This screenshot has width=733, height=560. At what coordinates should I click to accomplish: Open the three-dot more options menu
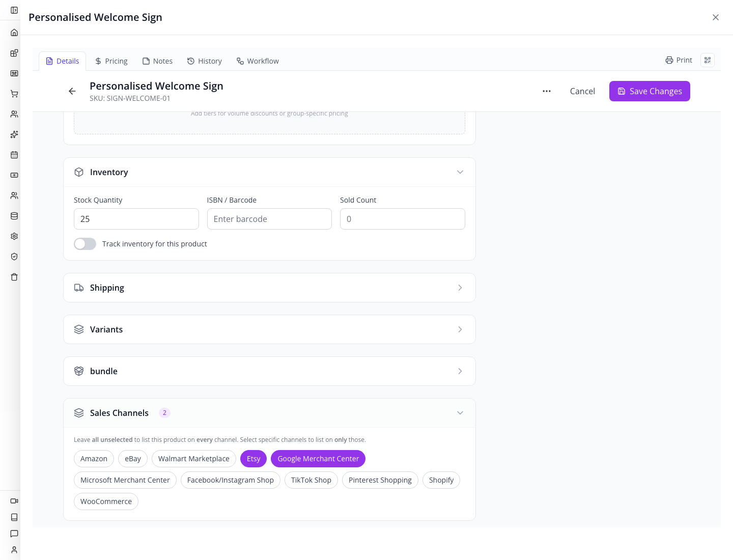(x=547, y=91)
